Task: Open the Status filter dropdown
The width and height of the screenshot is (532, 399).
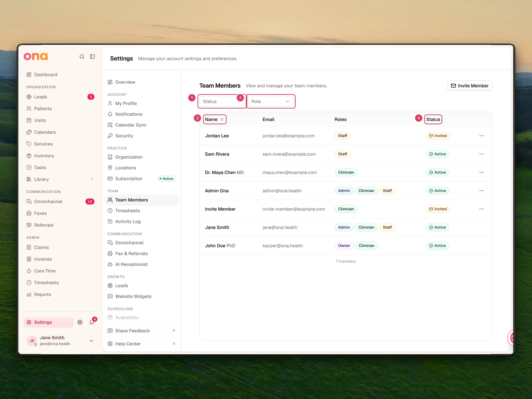Action: point(222,101)
